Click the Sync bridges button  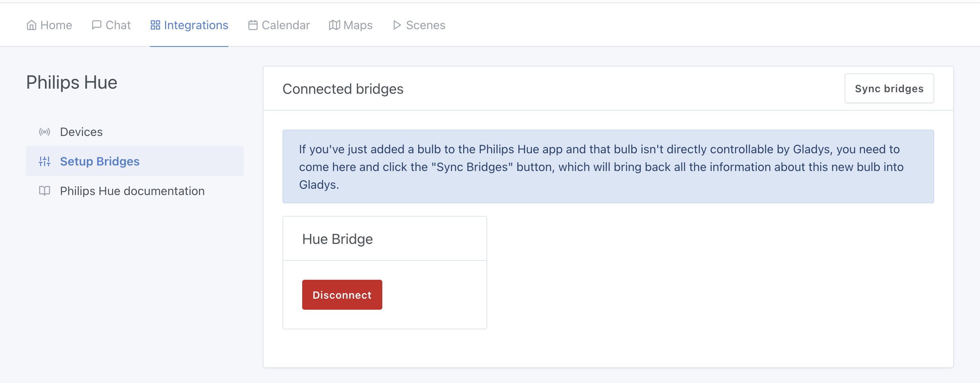(x=889, y=88)
